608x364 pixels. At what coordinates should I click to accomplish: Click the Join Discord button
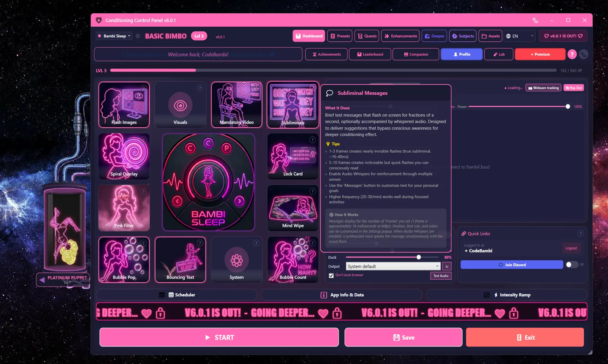pos(512,265)
